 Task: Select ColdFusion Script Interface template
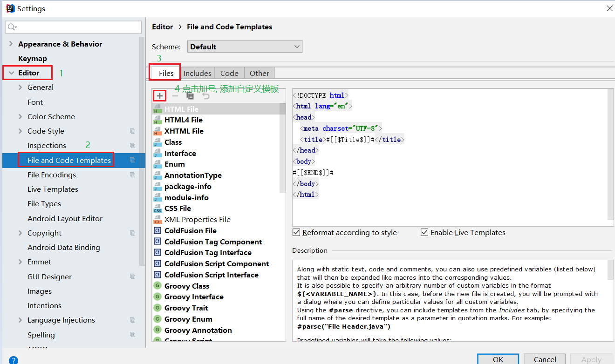212,275
